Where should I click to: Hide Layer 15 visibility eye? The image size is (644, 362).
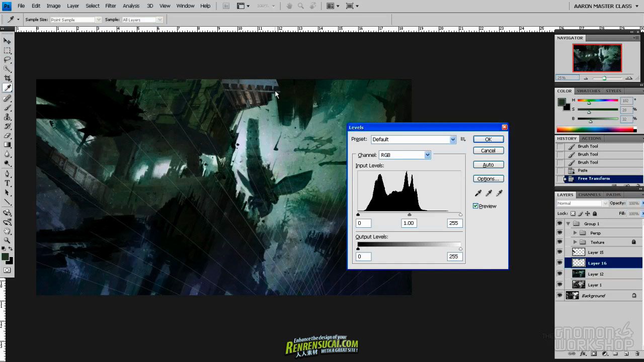click(559, 252)
